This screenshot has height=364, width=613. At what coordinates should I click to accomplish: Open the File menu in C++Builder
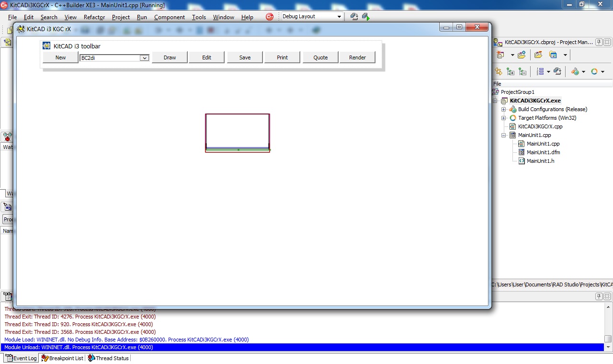(12, 17)
